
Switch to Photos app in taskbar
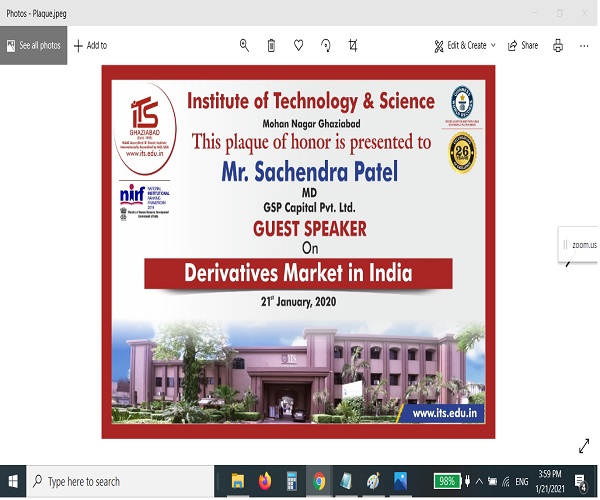pyautogui.click(x=400, y=481)
